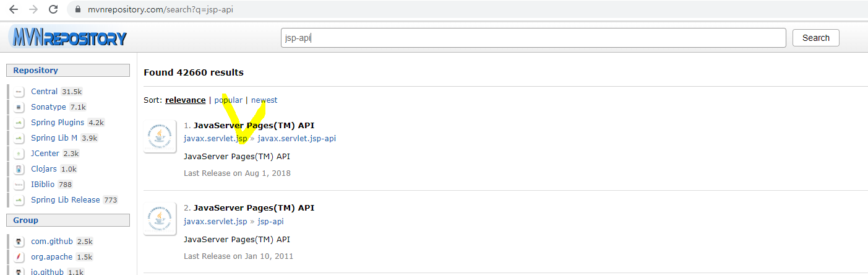Image resolution: width=868 pixels, height=275 pixels.
Task: Click the Found 42660 results text
Action: coord(194,72)
